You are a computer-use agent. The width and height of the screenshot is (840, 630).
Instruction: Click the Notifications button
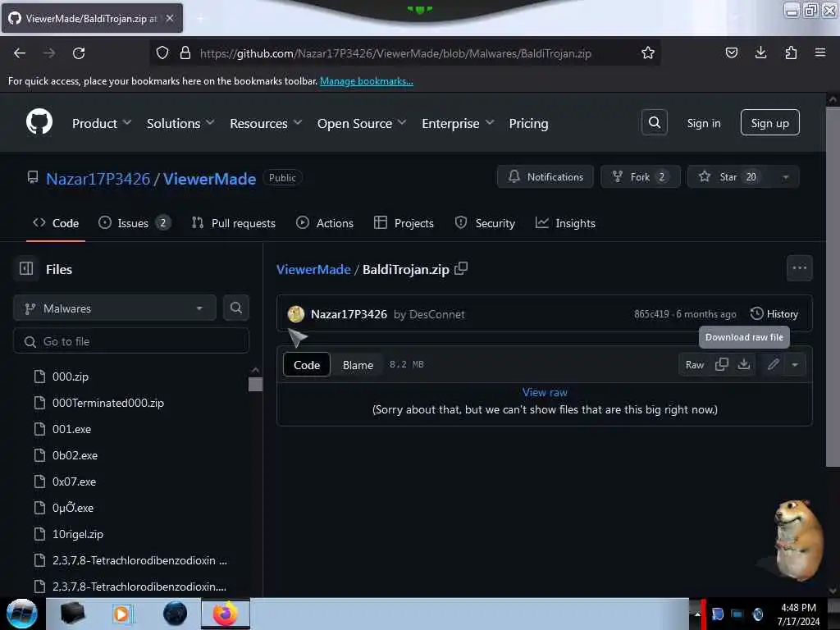point(545,177)
